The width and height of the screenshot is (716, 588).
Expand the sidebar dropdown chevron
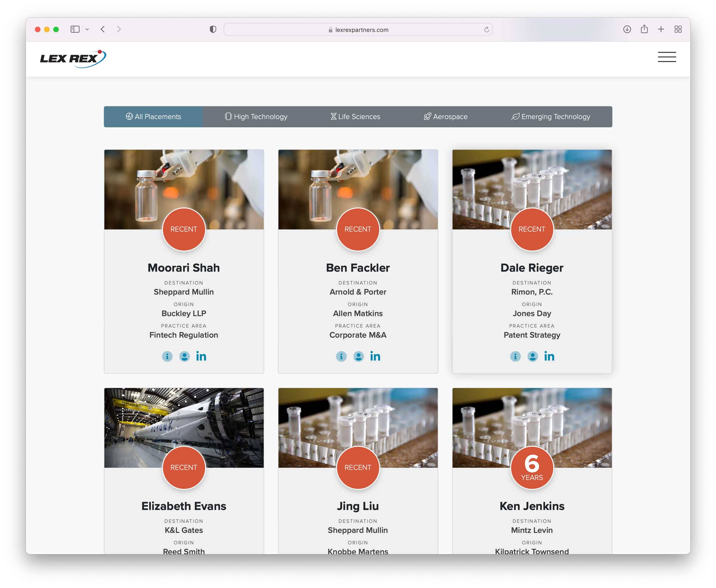[x=87, y=30]
